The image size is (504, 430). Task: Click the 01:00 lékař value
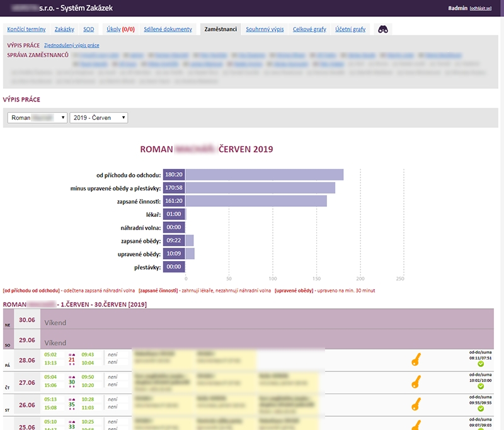point(174,214)
